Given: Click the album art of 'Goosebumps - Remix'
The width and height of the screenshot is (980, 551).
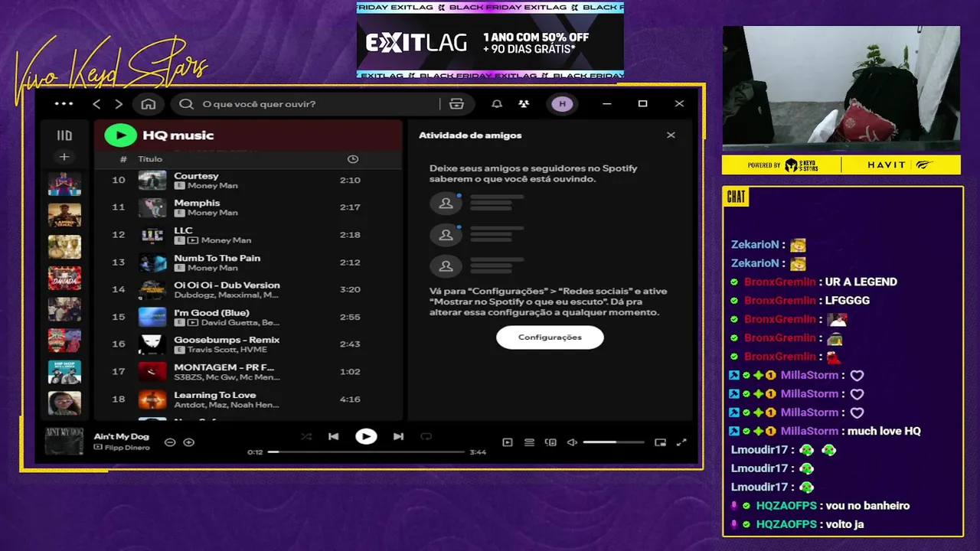Looking at the screenshot, I should pyautogui.click(x=152, y=344).
